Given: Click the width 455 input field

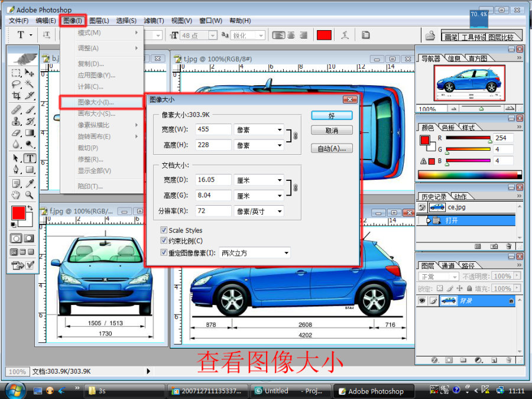Looking at the screenshot, I should [213, 129].
